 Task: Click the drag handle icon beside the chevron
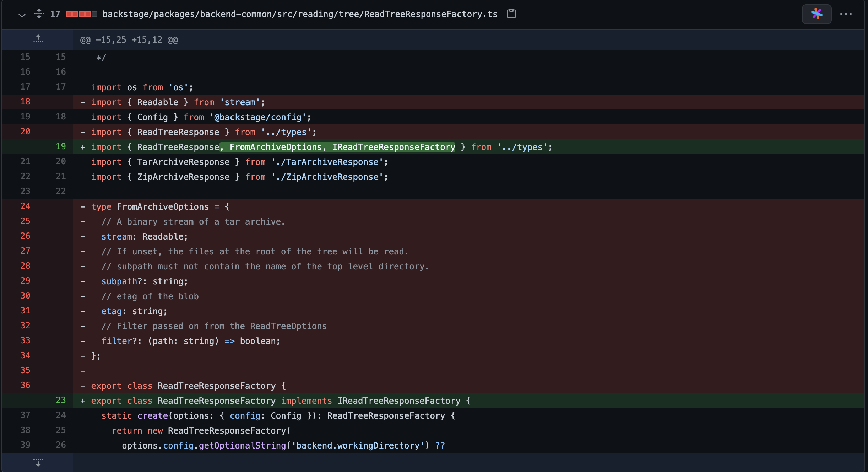pos(39,14)
